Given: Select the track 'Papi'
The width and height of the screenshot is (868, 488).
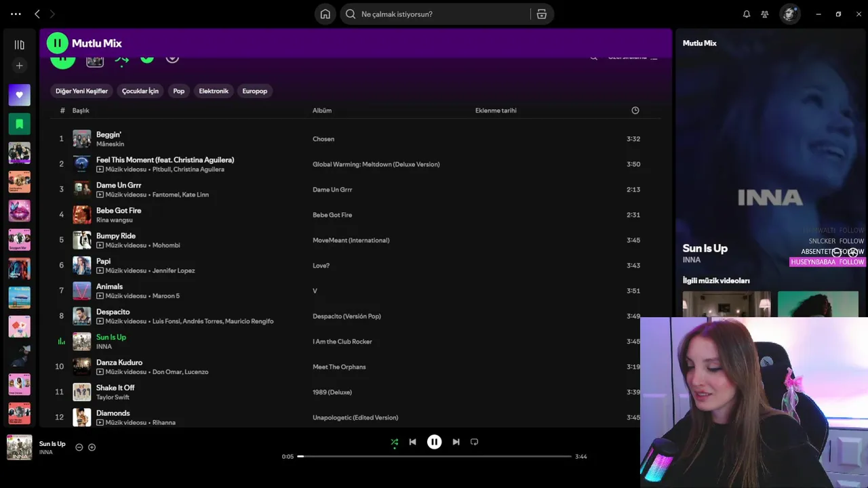Looking at the screenshot, I should (103, 261).
